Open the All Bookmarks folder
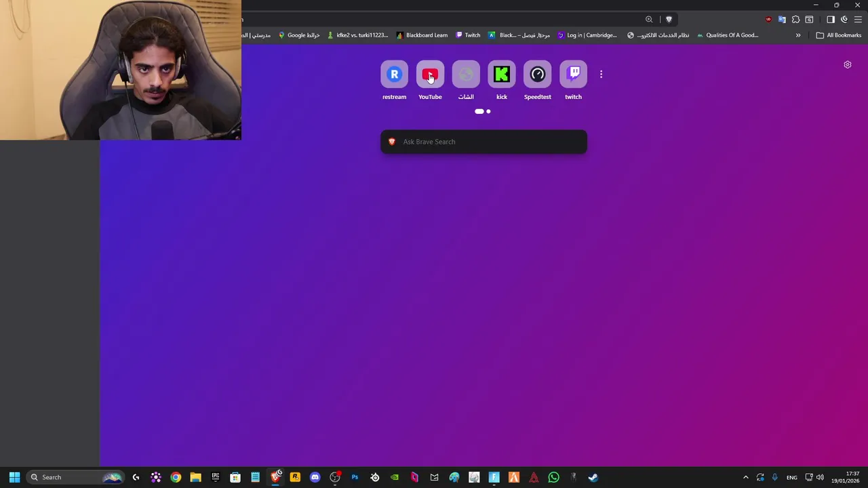 (x=838, y=35)
